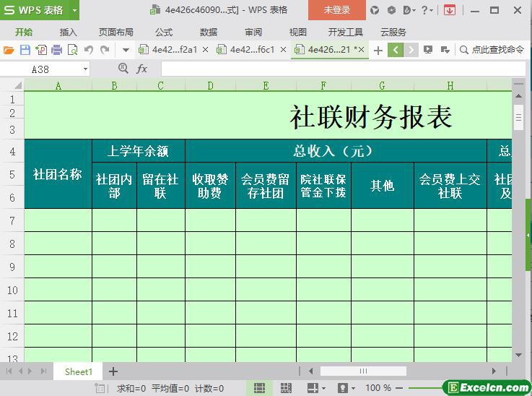Switch to the 公式 ribbon tab
Viewport: 532px width, 396px height.
point(164,32)
